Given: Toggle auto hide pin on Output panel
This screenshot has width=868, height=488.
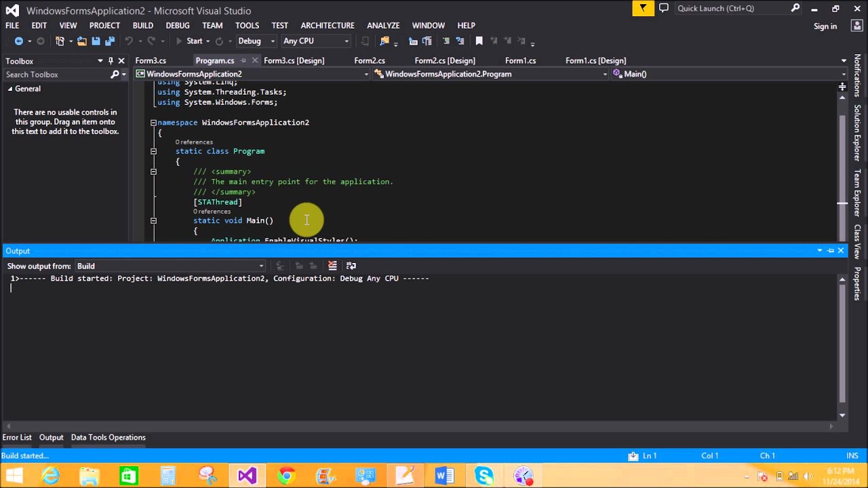Looking at the screenshot, I should click(x=831, y=251).
